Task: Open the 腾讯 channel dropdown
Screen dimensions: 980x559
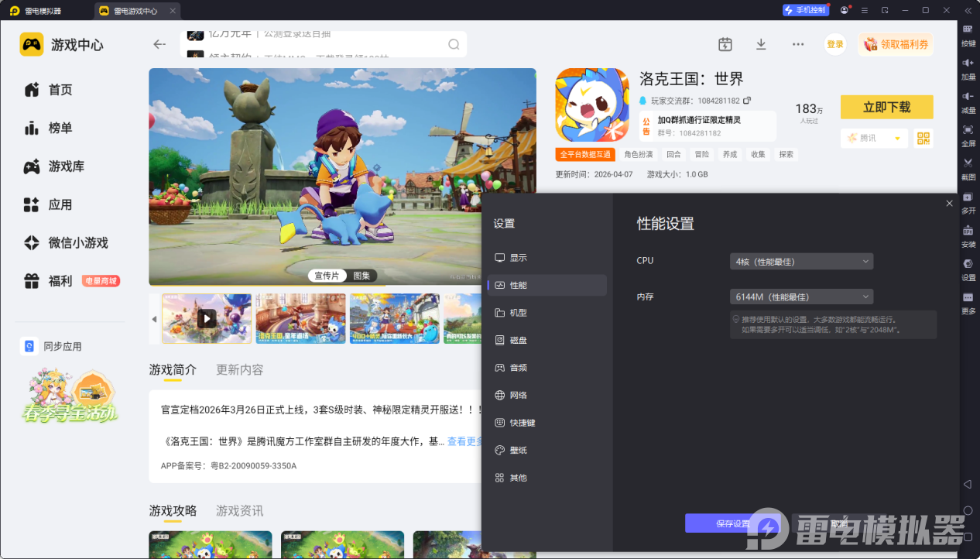Action: [874, 138]
